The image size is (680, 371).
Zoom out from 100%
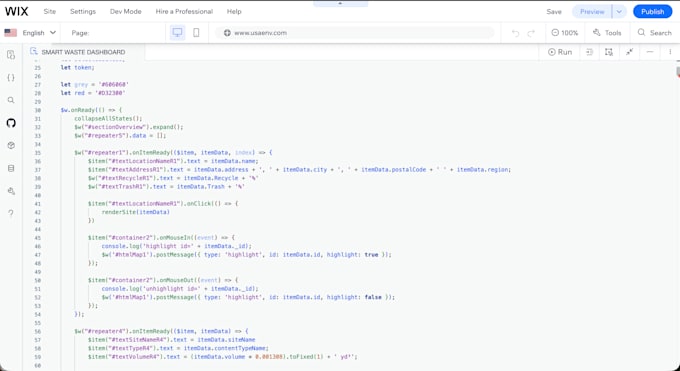555,33
